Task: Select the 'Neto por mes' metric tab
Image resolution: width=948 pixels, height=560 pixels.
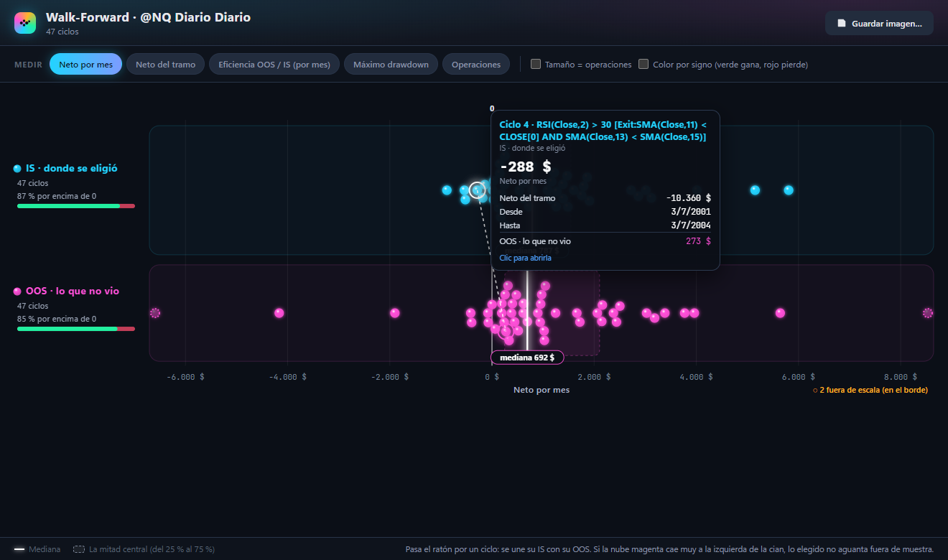Action: click(86, 64)
